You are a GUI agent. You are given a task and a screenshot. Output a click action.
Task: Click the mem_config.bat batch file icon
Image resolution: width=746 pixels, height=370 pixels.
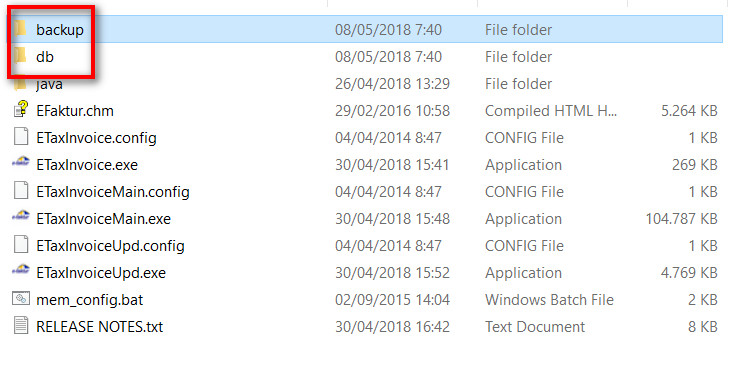[x=21, y=300]
